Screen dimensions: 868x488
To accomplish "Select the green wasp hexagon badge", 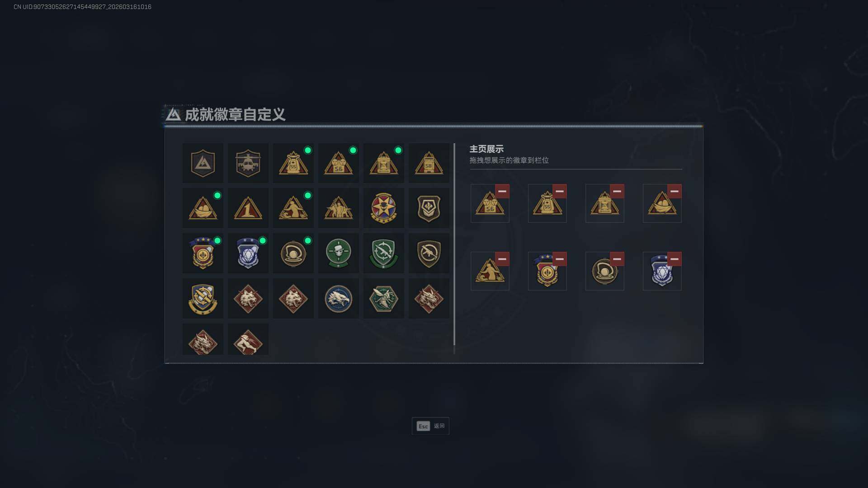I will pos(383,299).
